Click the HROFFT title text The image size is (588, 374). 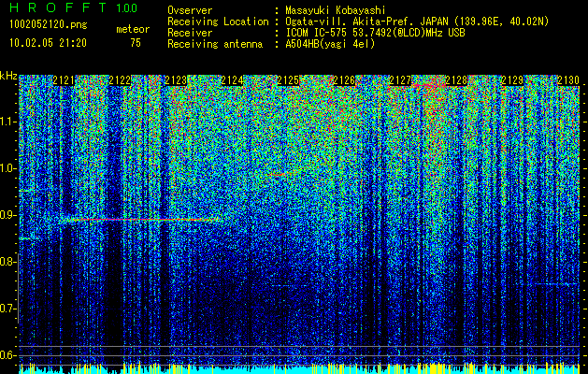pos(59,7)
